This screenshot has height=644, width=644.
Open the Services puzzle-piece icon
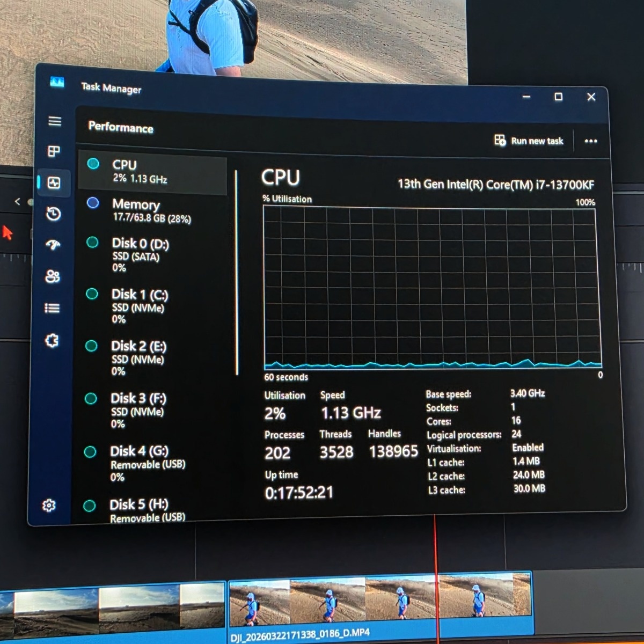tap(52, 341)
